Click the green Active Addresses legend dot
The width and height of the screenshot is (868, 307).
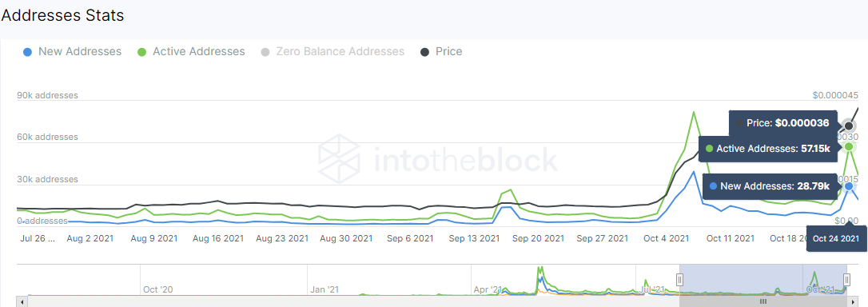click(141, 52)
